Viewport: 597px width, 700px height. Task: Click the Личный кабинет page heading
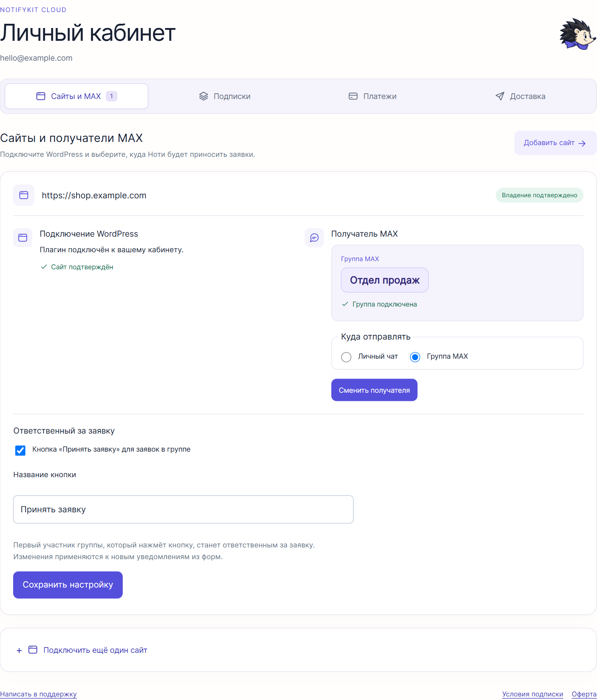tap(88, 33)
